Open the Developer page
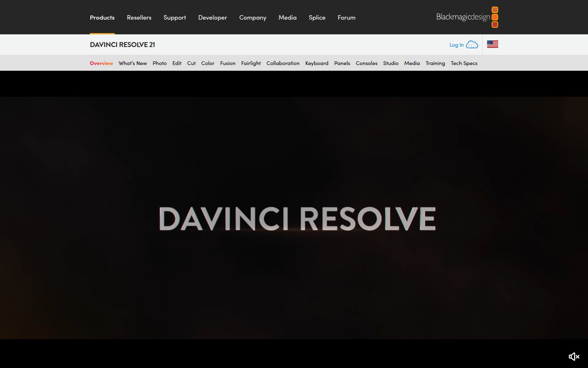Viewport: 588px width, 368px height. 212,18
